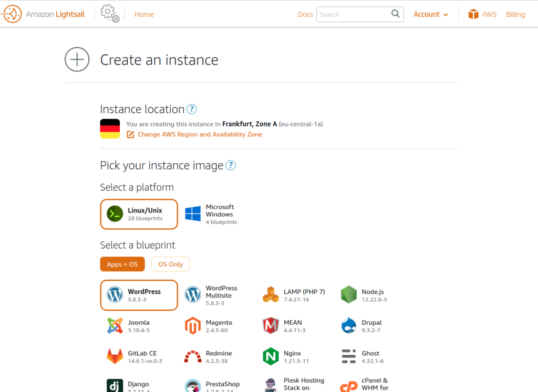
Task: Click the 'Select a blueprint' heading
Action: click(138, 246)
